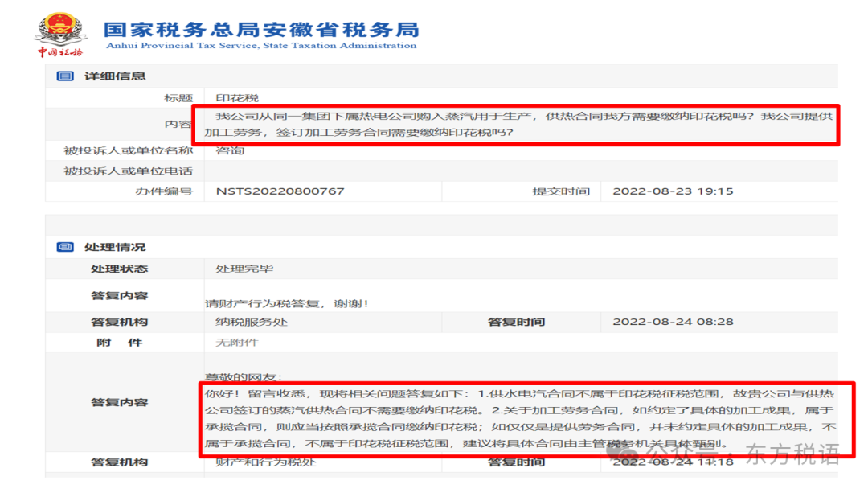Click the Anhui Provincial Tax Service English subtitle
The height and width of the screenshot is (489, 868).
(x=260, y=46)
